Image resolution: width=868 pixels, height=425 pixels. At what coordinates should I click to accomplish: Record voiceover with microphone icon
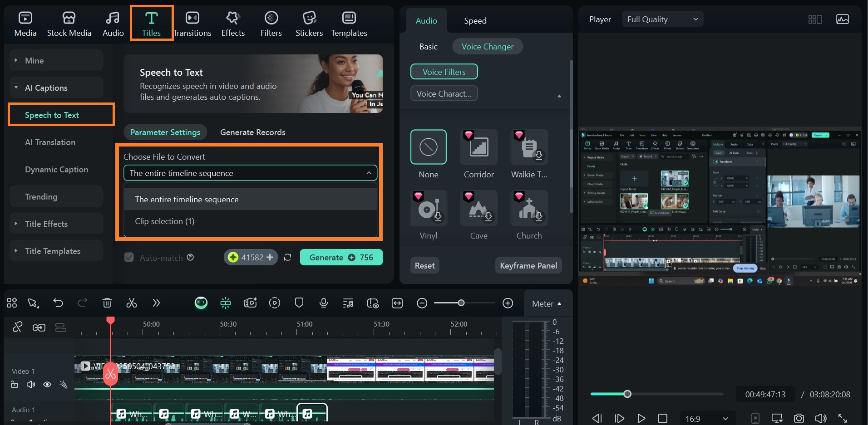(324, 303)
